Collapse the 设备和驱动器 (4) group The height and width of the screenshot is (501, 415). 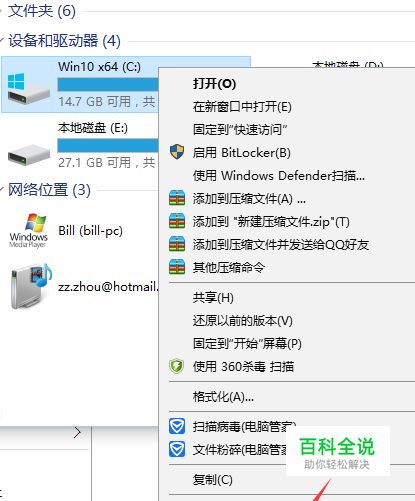pyautogui.click(x=2, y=41)
